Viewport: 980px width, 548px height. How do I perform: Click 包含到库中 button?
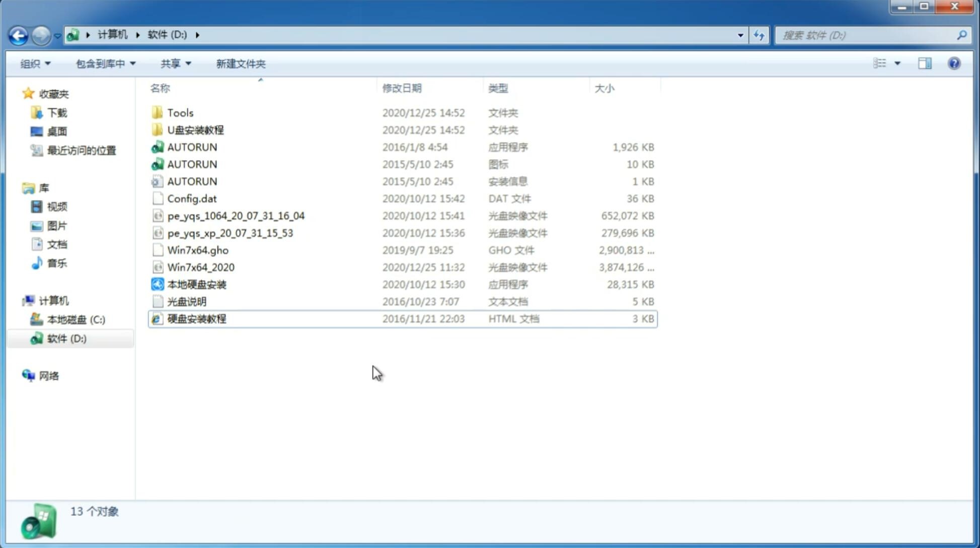click(x=104, y=63)
